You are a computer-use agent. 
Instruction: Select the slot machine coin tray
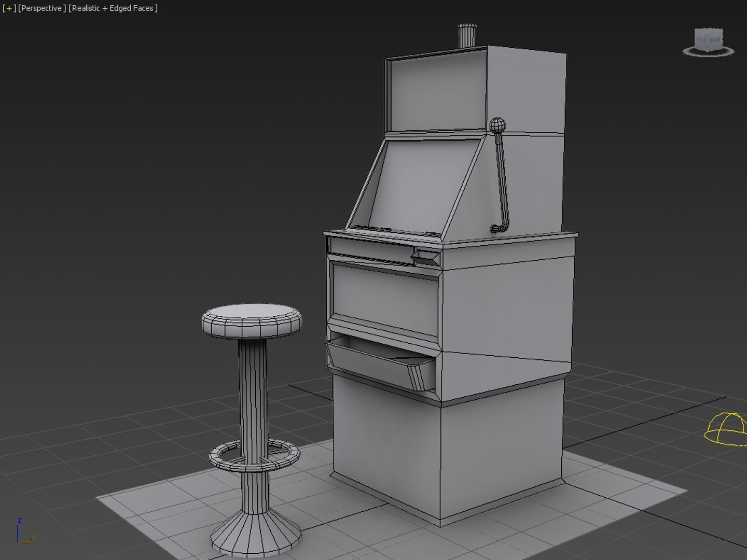click(380, 362)
